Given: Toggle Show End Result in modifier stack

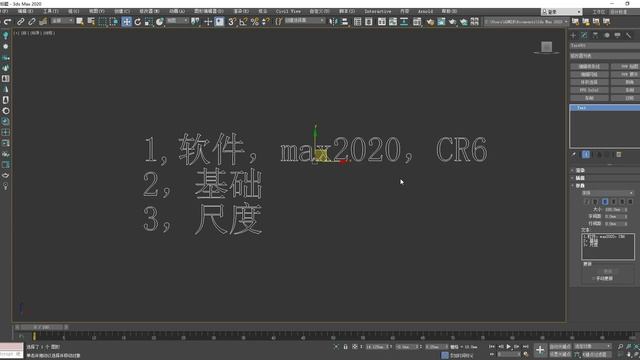Looking at the screenshot, I should coord(586,155).
